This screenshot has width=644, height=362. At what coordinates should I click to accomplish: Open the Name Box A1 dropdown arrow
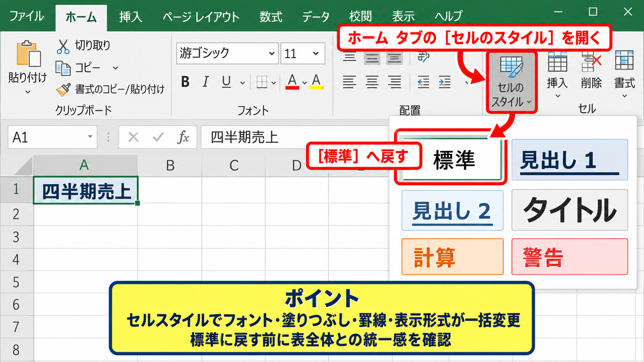[x=90, y=137]
